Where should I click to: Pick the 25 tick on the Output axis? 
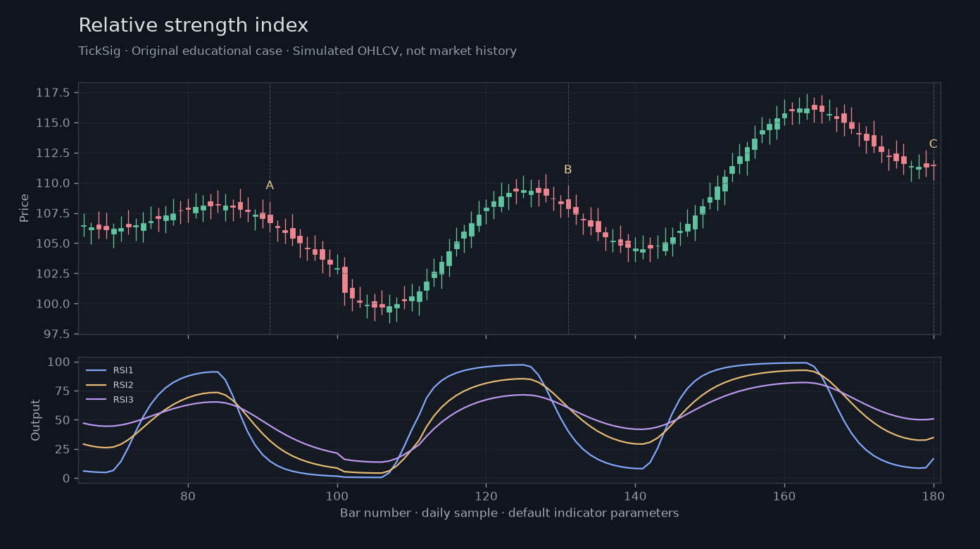coord(62,449)
